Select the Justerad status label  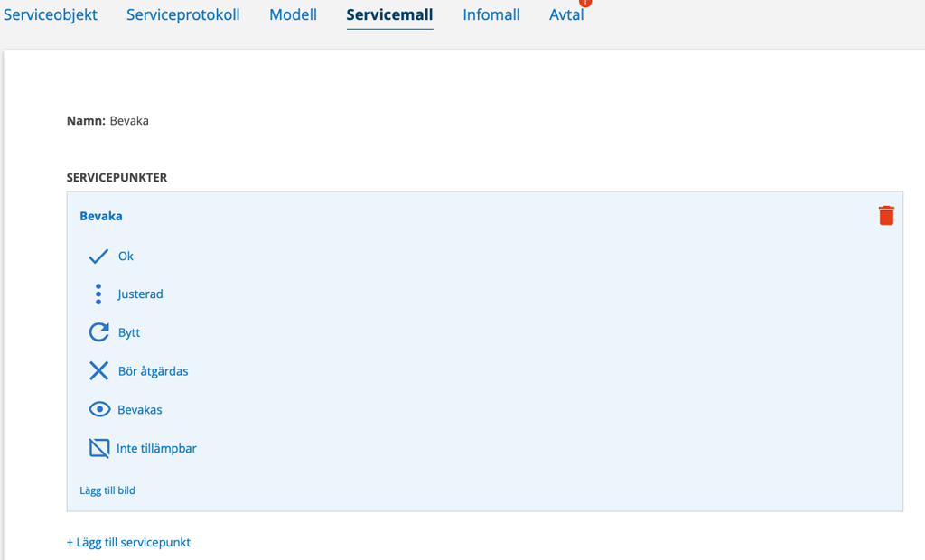pyautogui.click(x=140, y=294)
